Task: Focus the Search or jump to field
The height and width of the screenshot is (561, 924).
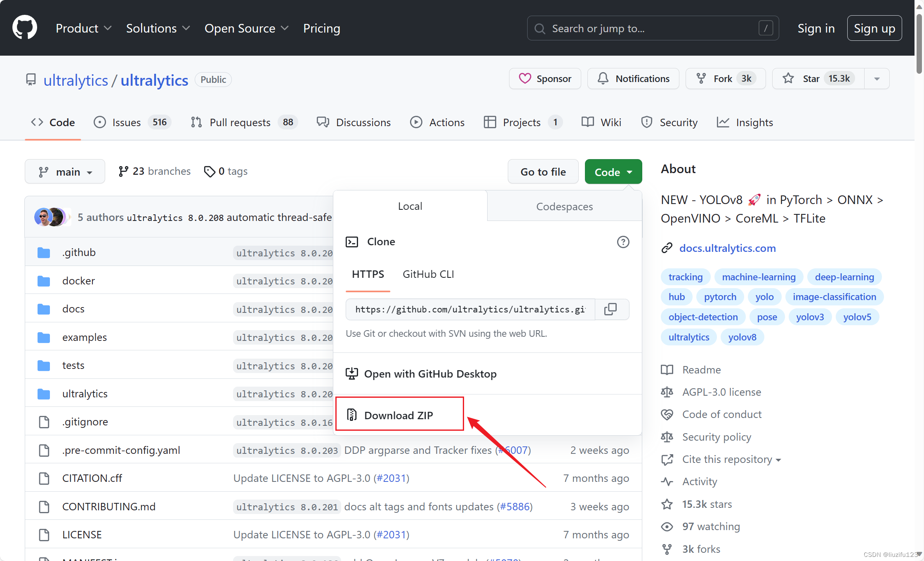Action: click(653, 28)
